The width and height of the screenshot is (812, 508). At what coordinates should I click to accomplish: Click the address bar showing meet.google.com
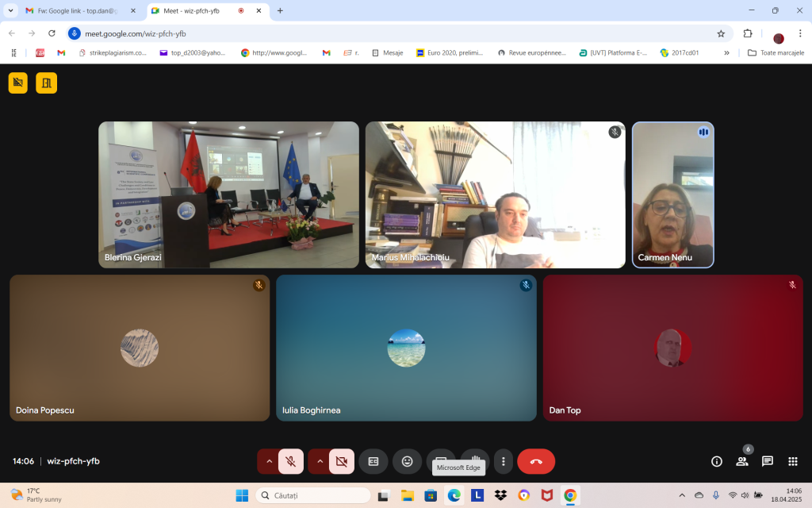tap(400, 33)
